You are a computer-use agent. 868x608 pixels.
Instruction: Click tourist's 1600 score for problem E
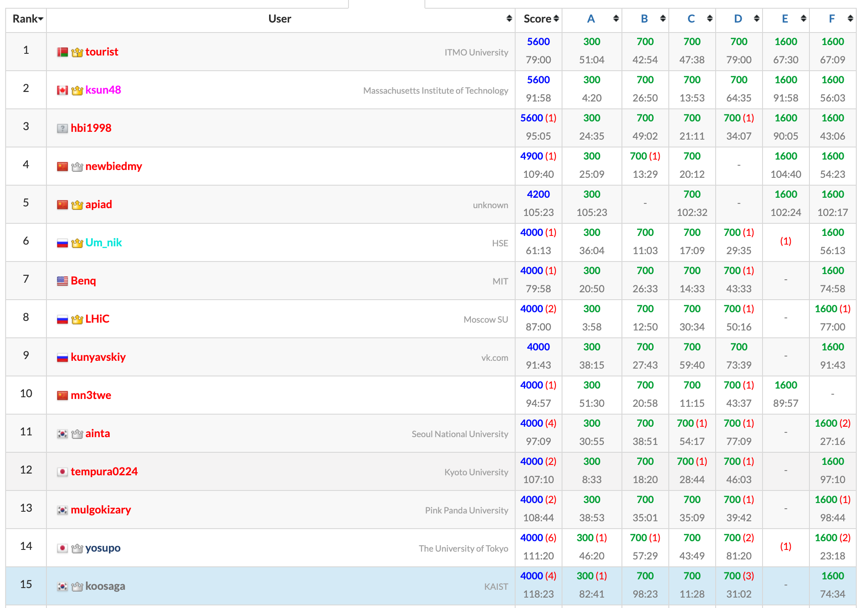[x=786, y=42]
